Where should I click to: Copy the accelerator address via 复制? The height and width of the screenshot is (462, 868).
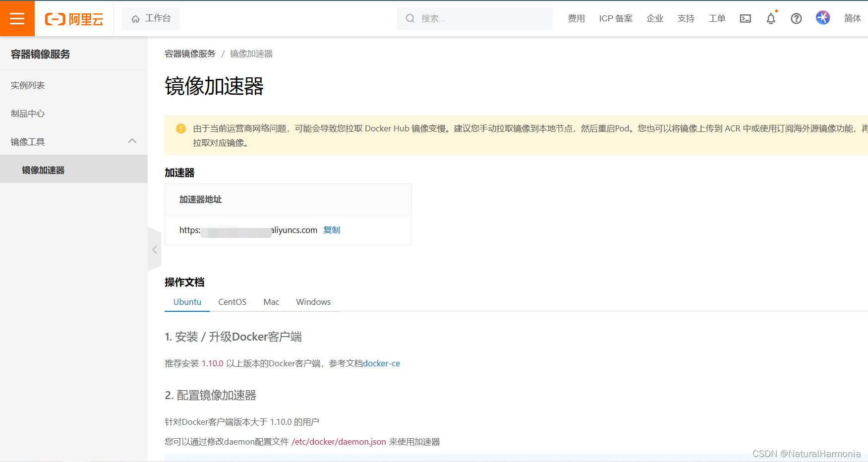click(x=332, y=230)
